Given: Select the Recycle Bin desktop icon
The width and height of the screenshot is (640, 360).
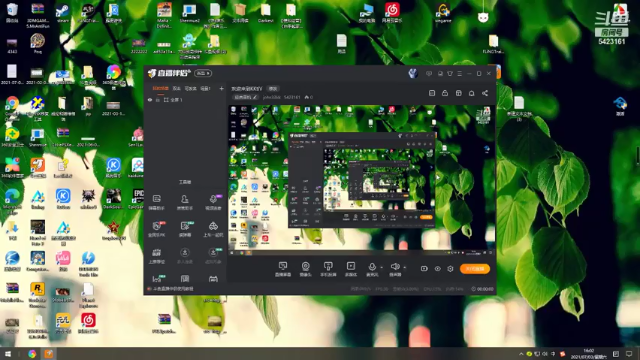Looking at the screenshot, I should [12, 13].
